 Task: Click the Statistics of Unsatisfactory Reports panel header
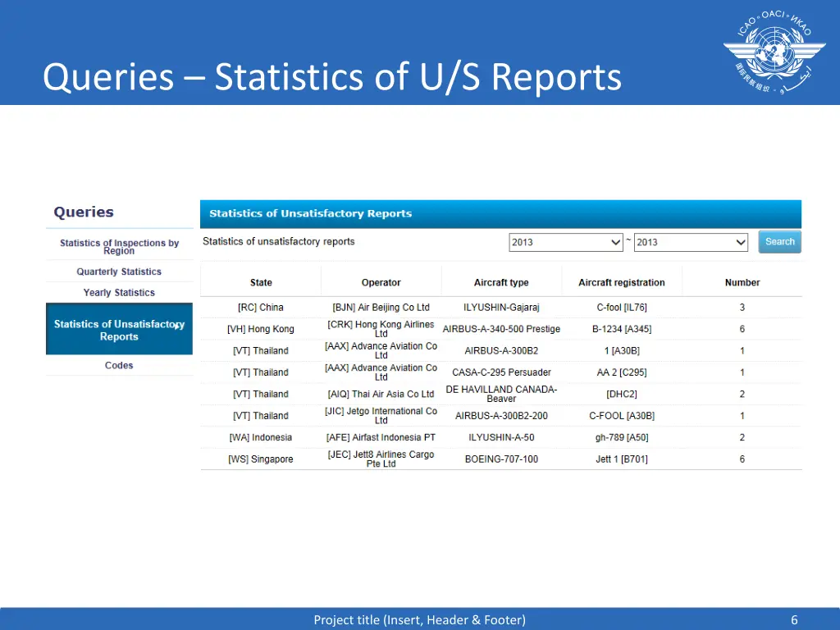(x=501, y=214)
